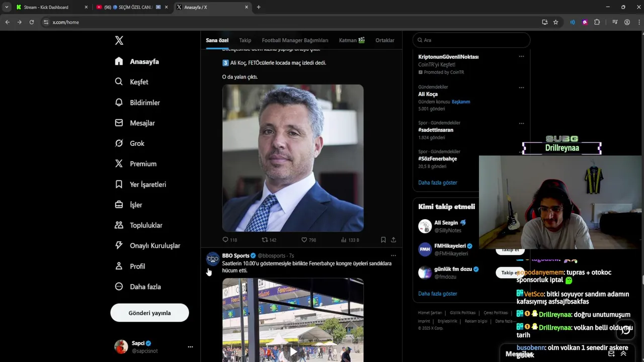Viewport: 644px width, 362px height.
Task: Bookmark the post under the portrait photo
Action: click(383, 240)
